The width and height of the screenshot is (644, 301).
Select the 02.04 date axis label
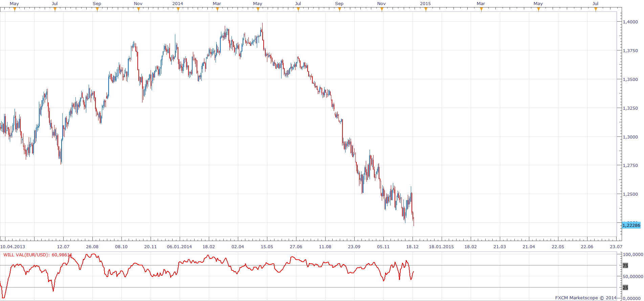[238, 246]
